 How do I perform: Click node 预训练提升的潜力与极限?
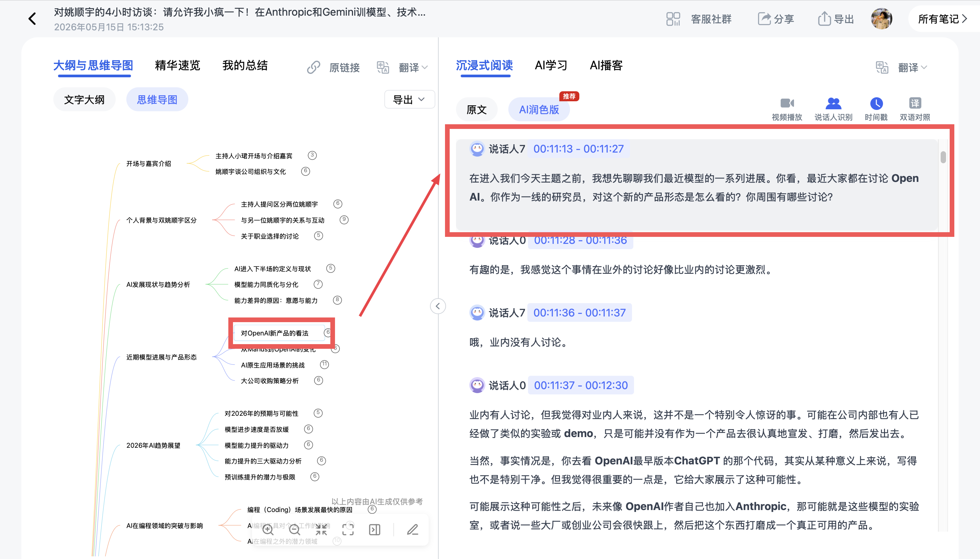[x=260, y=477]
